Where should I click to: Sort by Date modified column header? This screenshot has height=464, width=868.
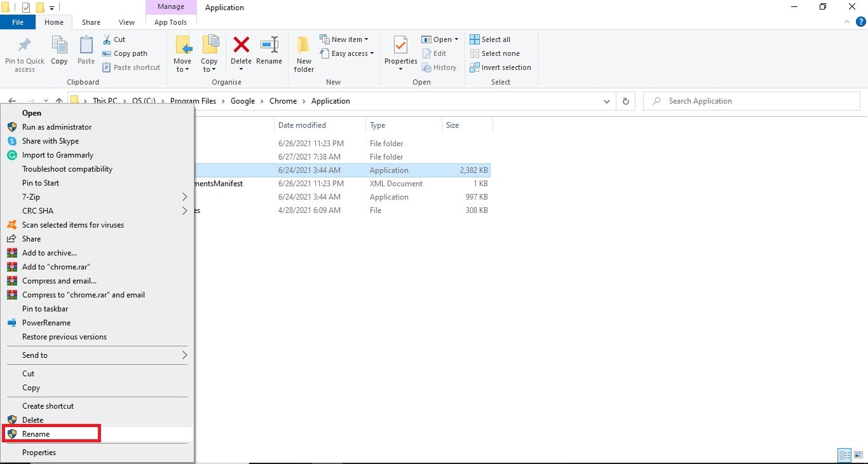click(x=320, y=125)
